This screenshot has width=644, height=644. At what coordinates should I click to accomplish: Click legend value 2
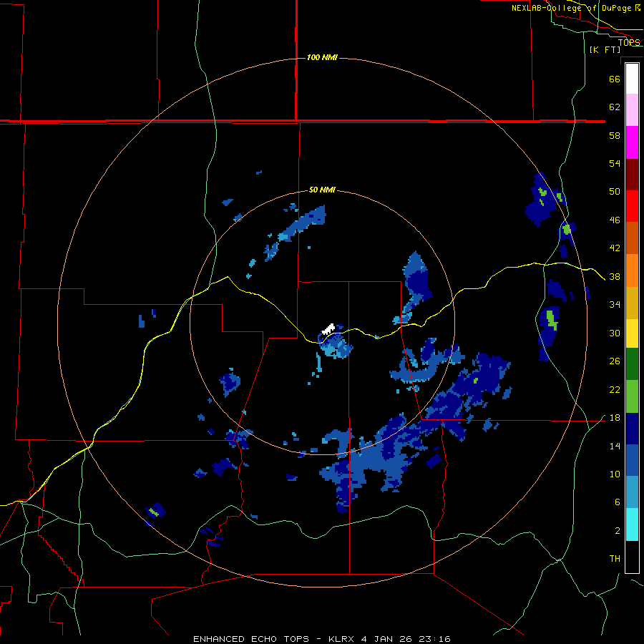618,530
